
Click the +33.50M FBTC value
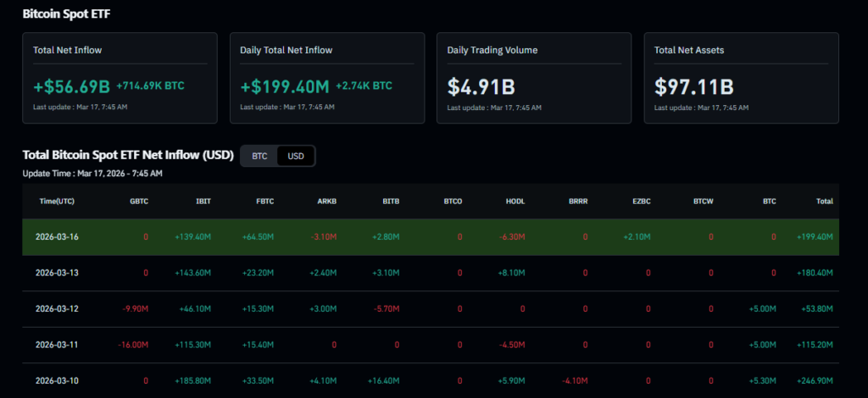258,380
